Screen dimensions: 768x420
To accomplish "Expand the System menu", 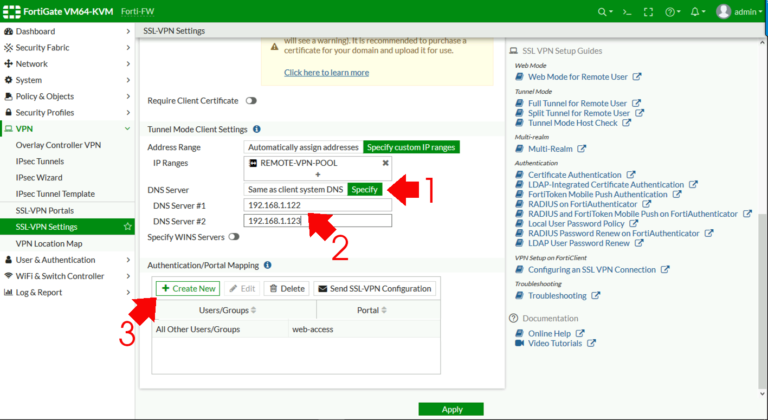I will tap(128, 80).
